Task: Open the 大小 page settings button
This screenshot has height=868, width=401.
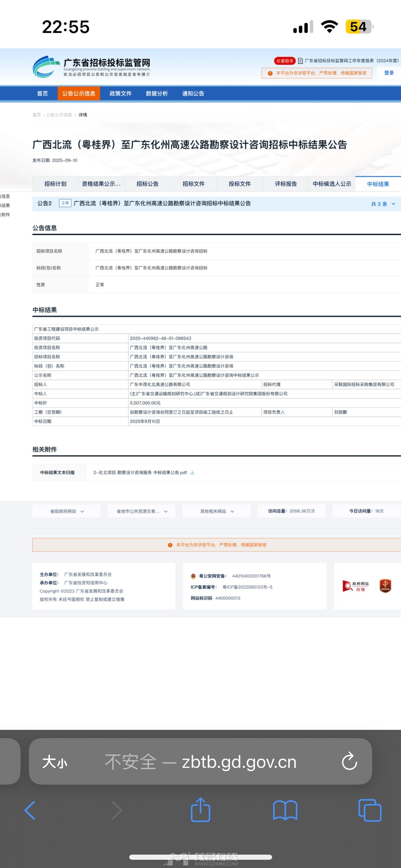Action: tap(55, 762)
